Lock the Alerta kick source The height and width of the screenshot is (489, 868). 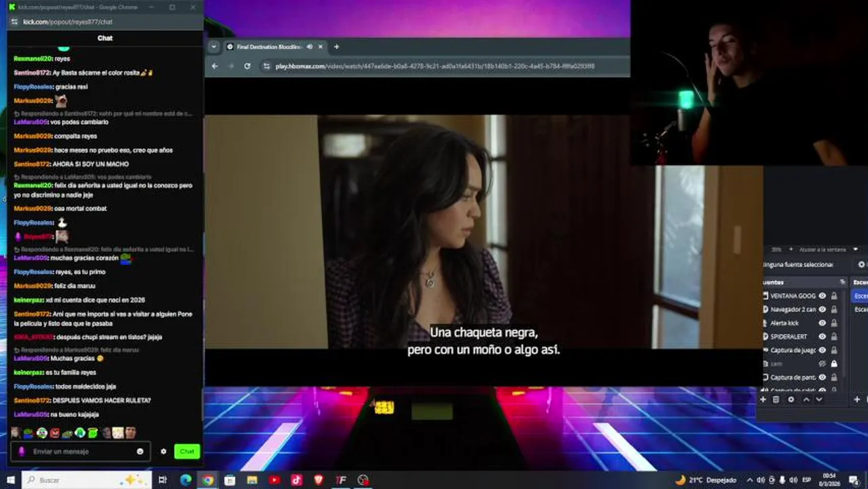point(834,323)
